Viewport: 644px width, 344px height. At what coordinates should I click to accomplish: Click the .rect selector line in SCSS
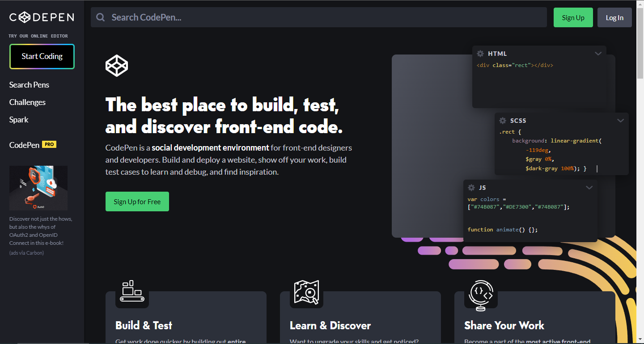pyautogui.click(x=510, y=132)
